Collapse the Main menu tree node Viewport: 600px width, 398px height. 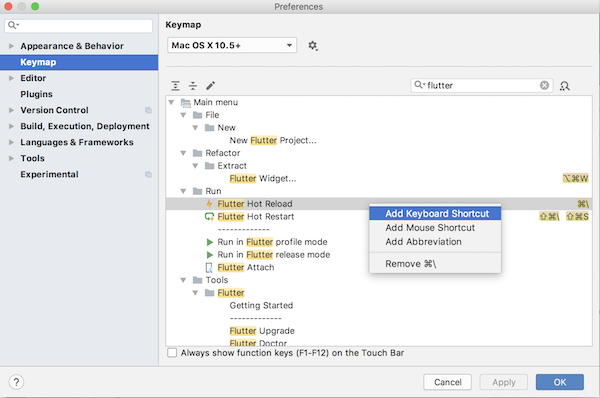pos(171,102)
